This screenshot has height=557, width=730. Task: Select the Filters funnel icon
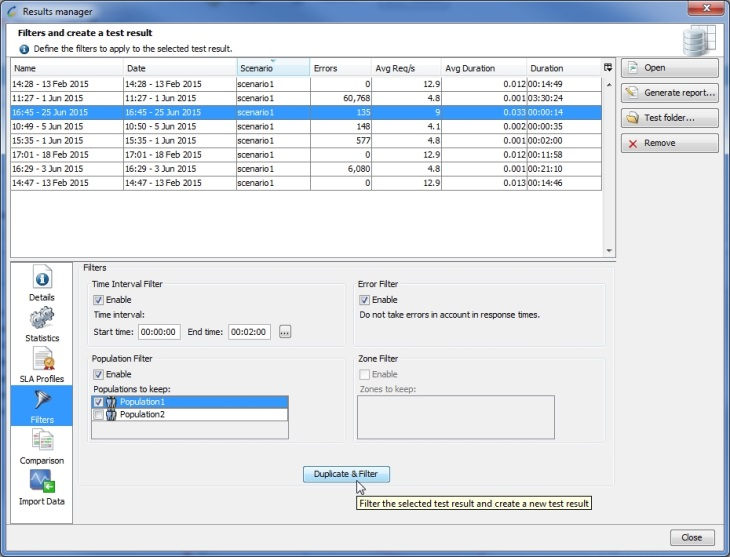[x=41, y=401]
